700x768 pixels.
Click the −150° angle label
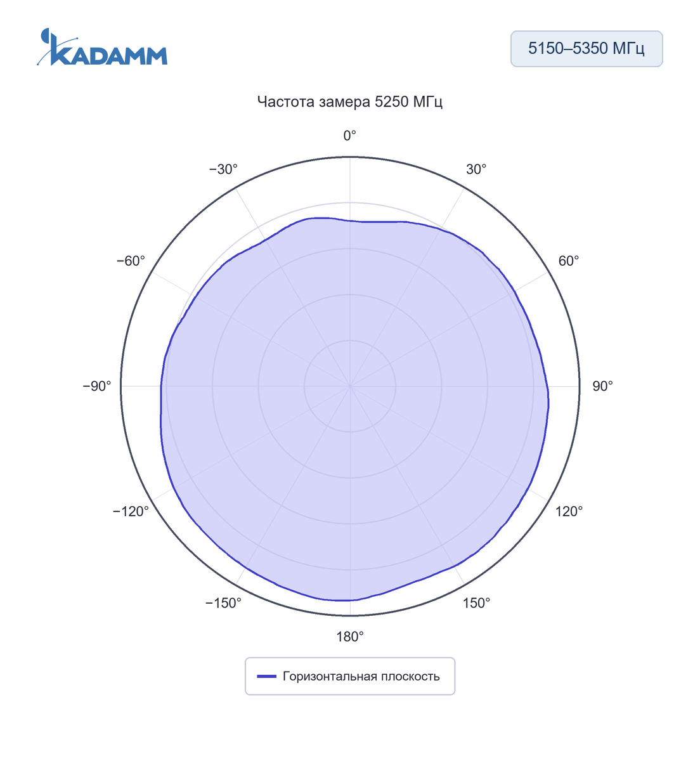[223, 603]
